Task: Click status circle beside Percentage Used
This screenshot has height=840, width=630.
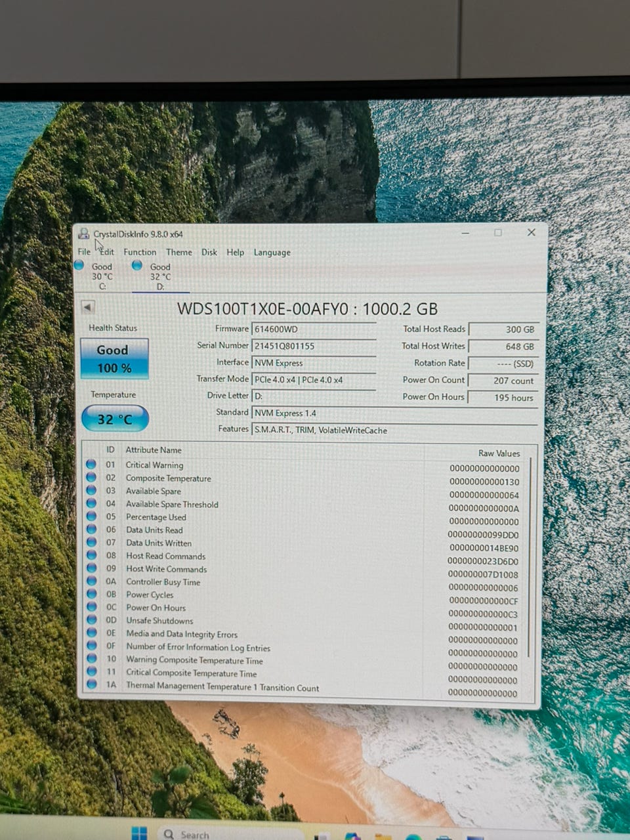Action: click(91, 516)
